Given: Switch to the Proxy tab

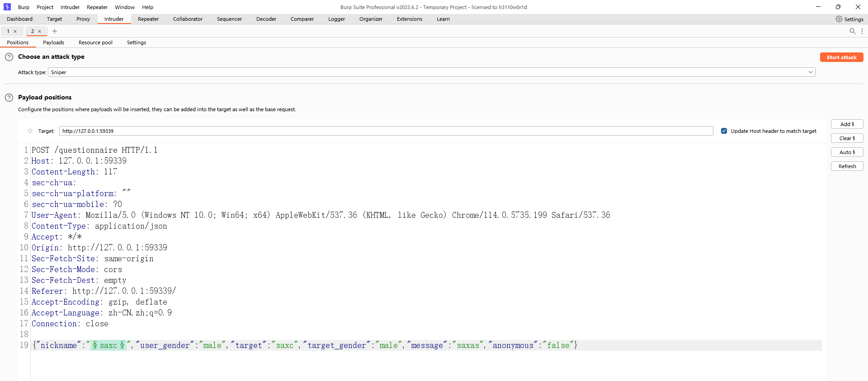Looking at the screenshot, I should (83, 19).
